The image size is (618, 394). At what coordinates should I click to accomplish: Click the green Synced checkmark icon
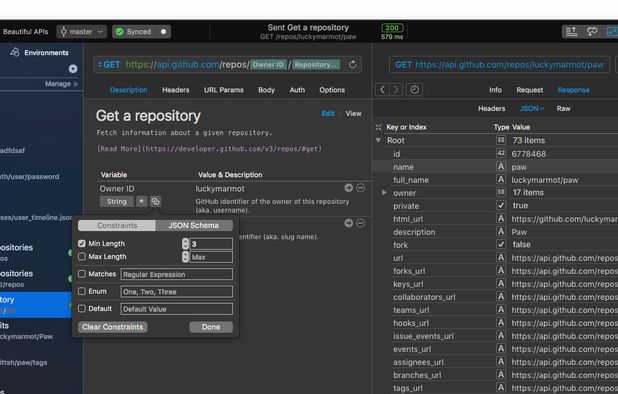point(120,32)
